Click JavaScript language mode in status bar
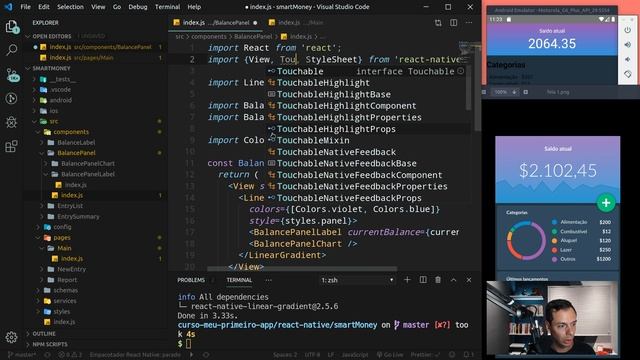This screenshot has height=360, width=640. point(355,355)
